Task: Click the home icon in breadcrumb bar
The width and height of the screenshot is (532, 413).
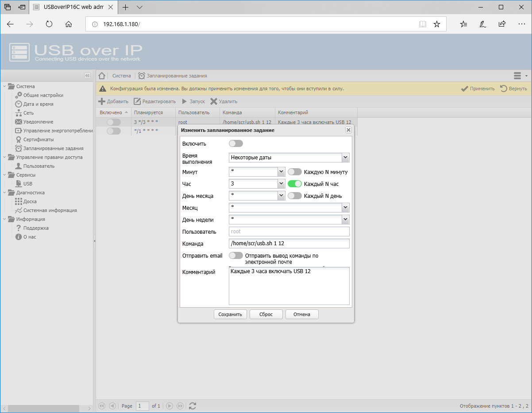Action: [x=102, y=76]
